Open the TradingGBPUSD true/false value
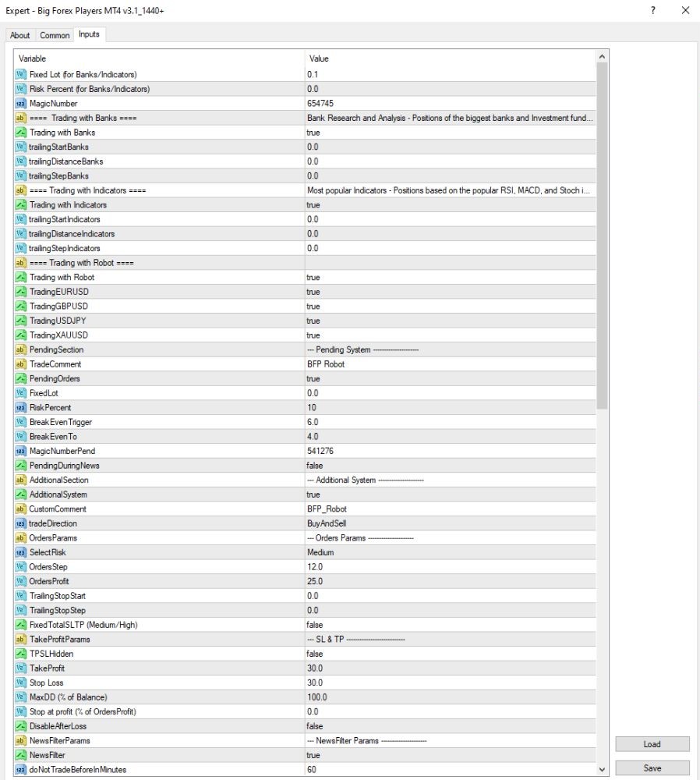 pos(451,306)
